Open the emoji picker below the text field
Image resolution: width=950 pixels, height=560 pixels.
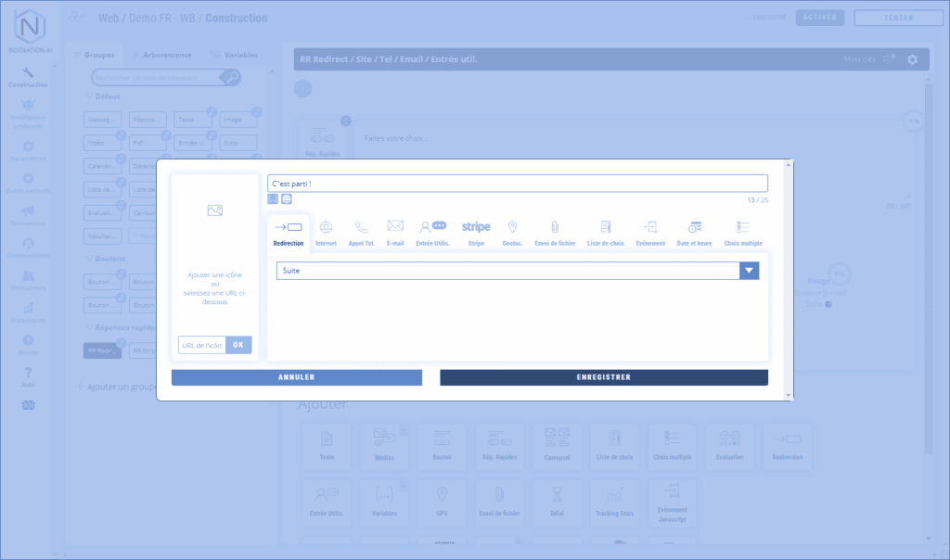tap(287, 198)
